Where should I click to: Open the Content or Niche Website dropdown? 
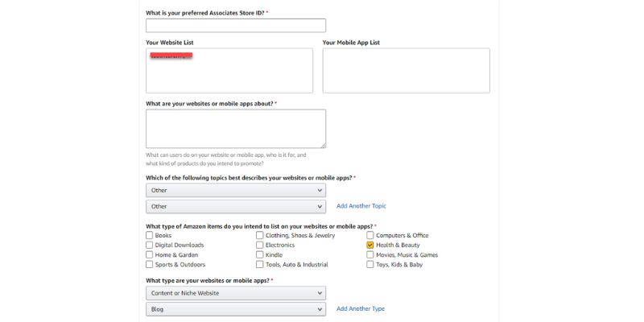pyautogui.click(x=236, y=293)
